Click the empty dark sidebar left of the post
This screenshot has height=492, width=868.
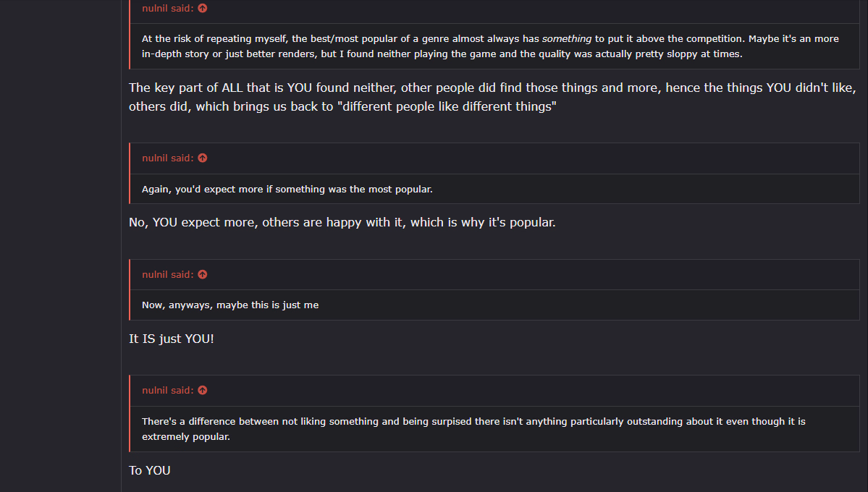[x=60, y=246]
